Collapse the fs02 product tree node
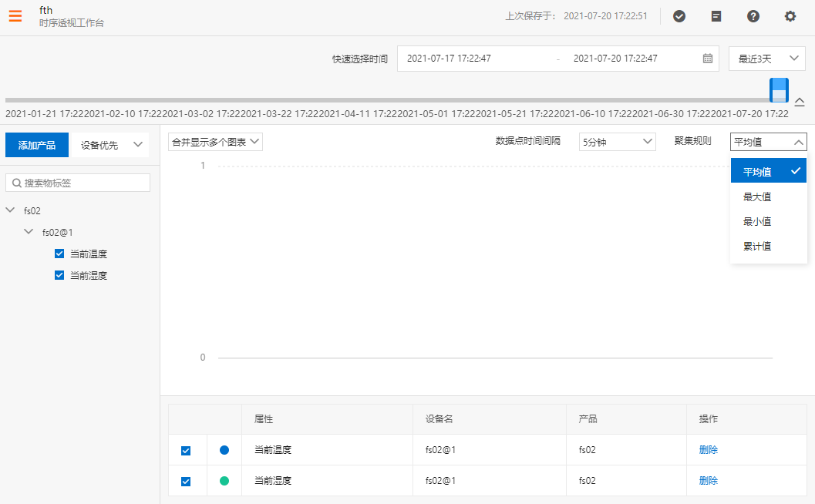 [10, 210]
